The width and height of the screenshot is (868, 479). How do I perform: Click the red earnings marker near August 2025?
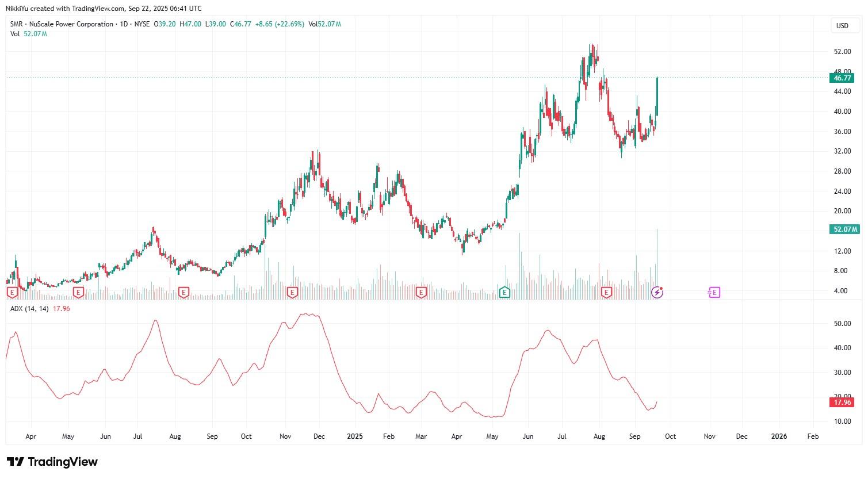coord(606,293)
